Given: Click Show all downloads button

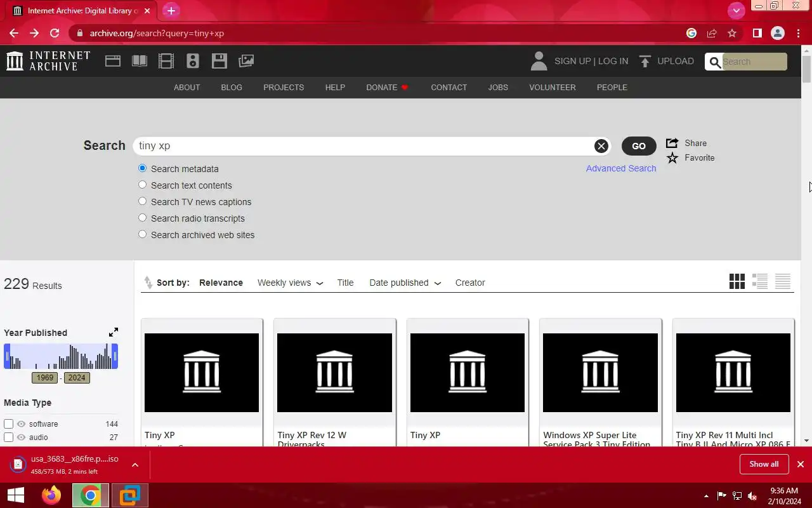Looking at the screenshot, I should 764,464.
